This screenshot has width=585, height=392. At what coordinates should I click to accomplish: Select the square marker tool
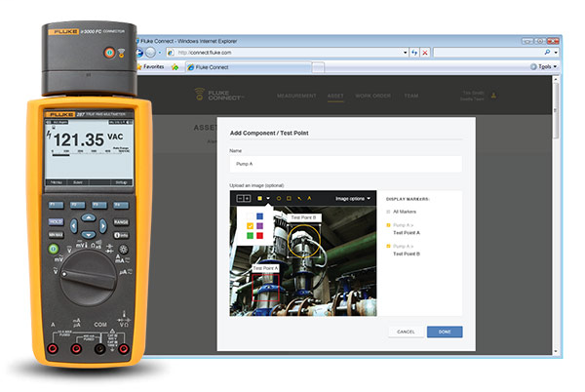pyautogui.click(x=289, y=198)
